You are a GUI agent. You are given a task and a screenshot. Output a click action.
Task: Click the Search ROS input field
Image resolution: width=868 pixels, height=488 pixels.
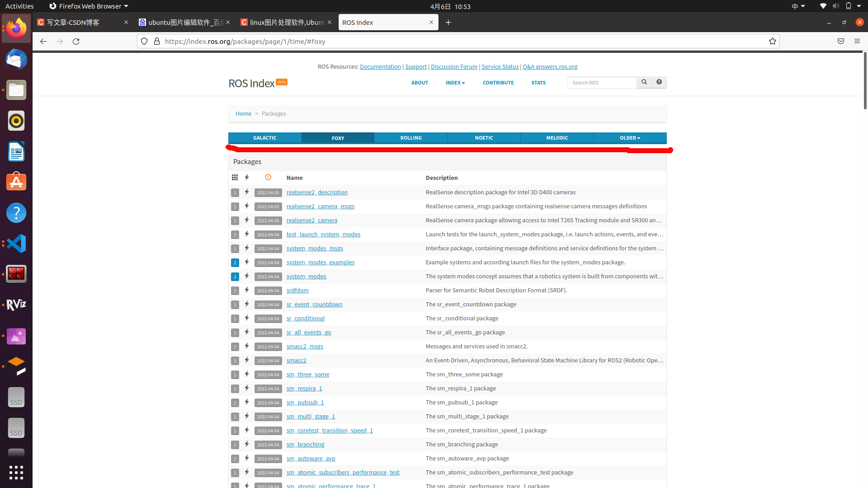pos(602,83)
